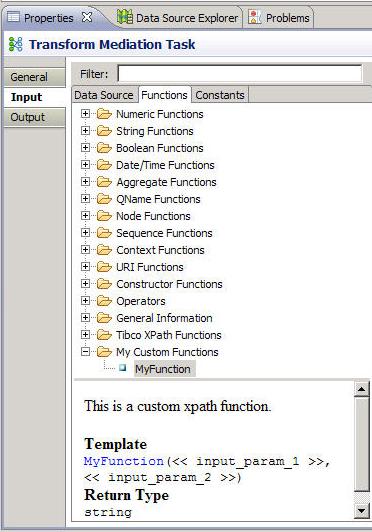Click the General Information folder icon
The width and height of the screenshot is (372, 532).
click(104, 318)
